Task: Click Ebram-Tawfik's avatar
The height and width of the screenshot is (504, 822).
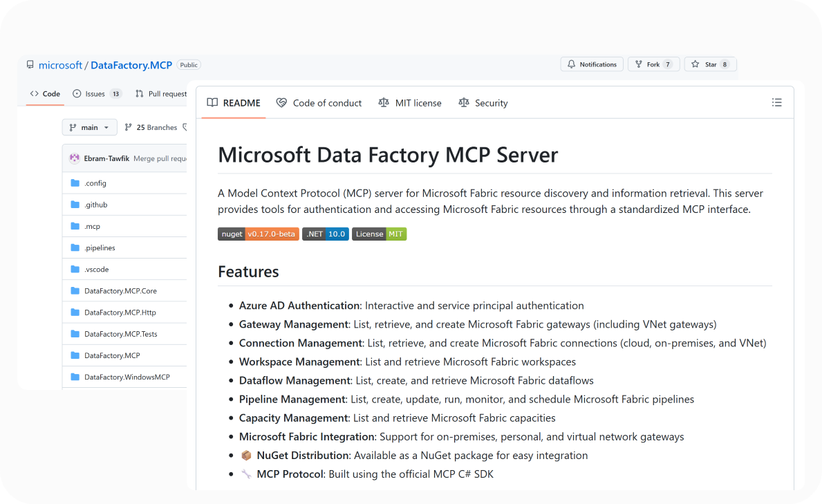Action: click(x=75, y=158)
